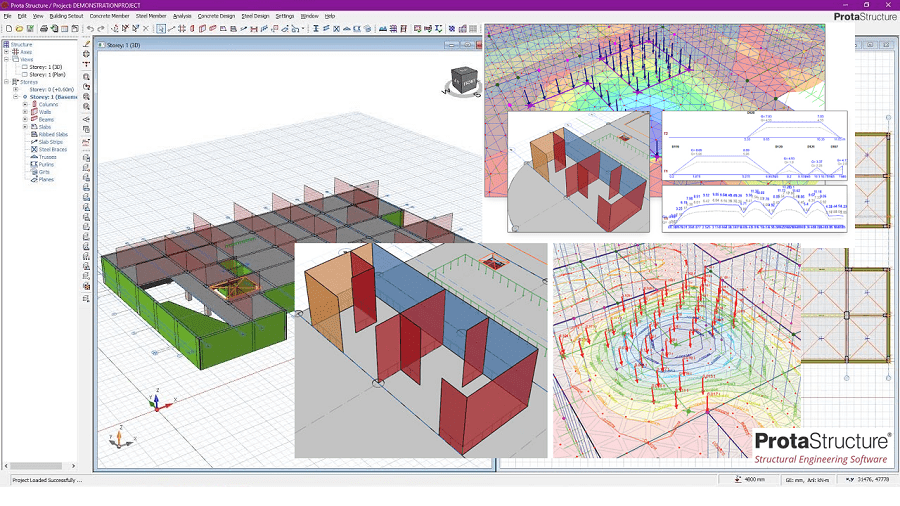
Task: Select the Slab Strips tree item
Action: click(x=51, y=142)
